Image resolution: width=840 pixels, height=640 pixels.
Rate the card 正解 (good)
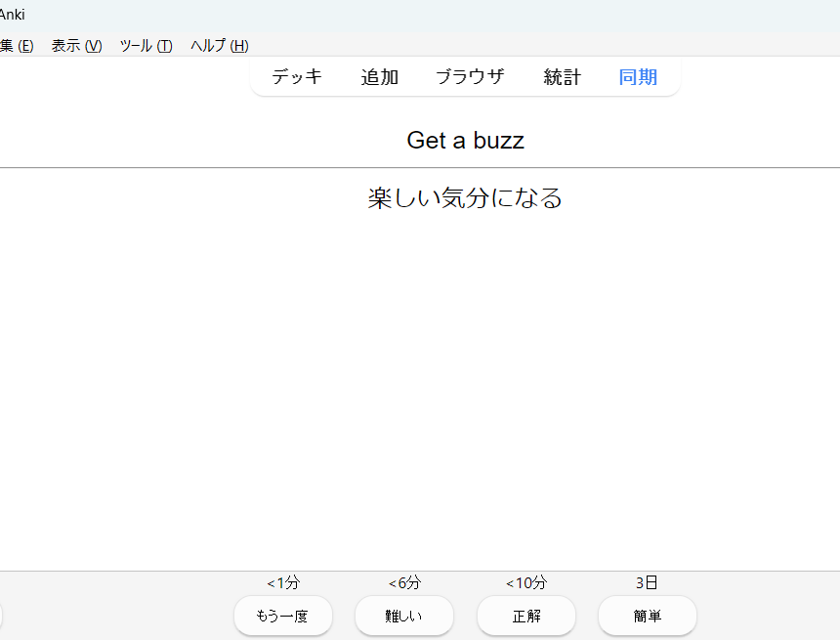[x=526, y=616]
